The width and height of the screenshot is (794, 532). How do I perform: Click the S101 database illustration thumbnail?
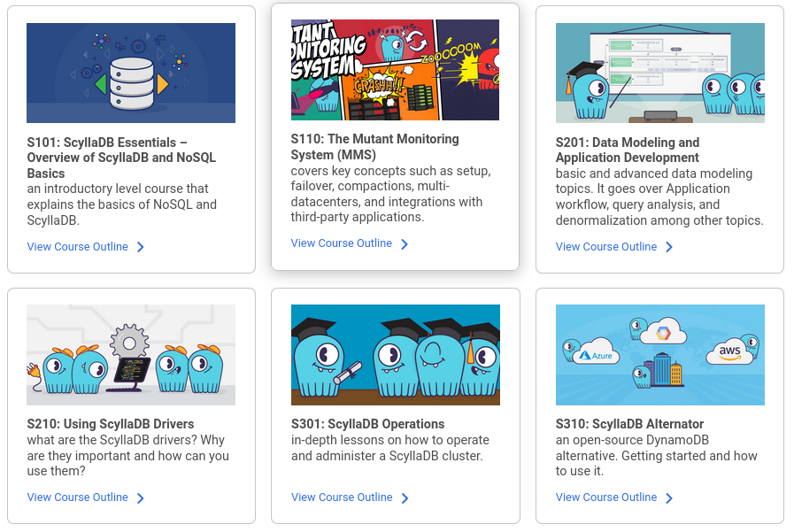131,73
